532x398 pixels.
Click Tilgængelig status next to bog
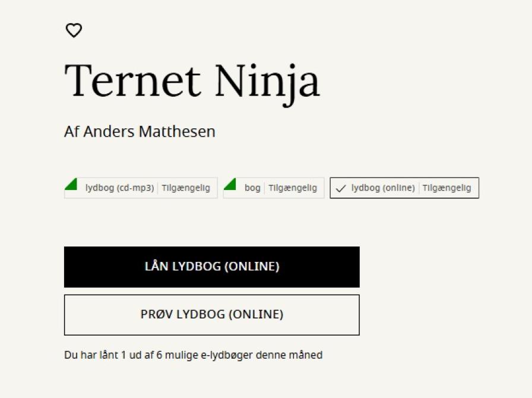[293, 188]
